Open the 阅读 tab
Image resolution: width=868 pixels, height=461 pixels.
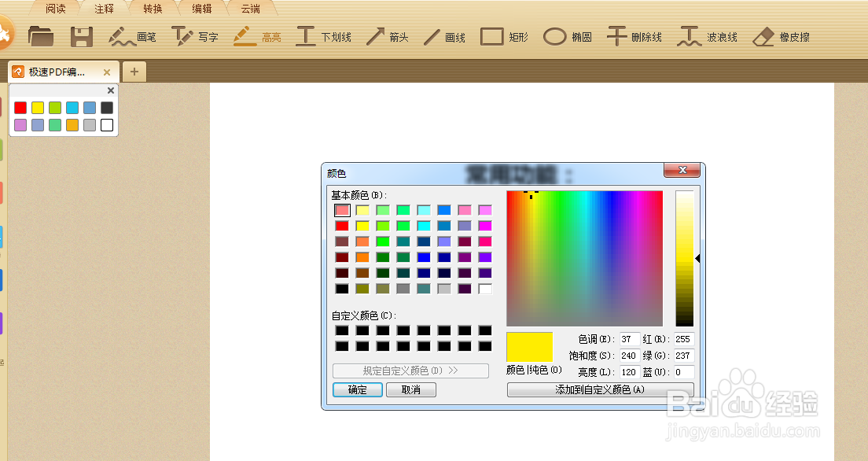tap(55, 9)
